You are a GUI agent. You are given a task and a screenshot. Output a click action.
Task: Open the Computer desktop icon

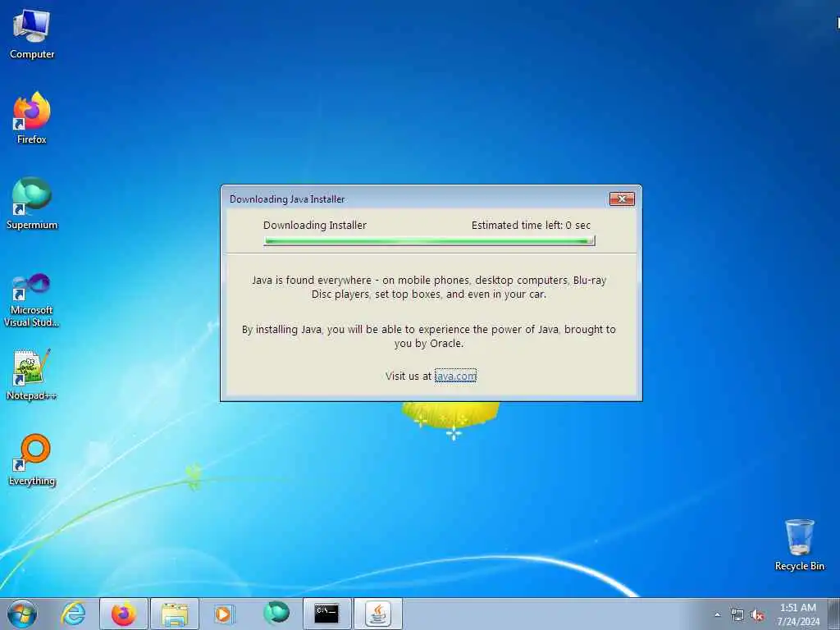(32, 34)
